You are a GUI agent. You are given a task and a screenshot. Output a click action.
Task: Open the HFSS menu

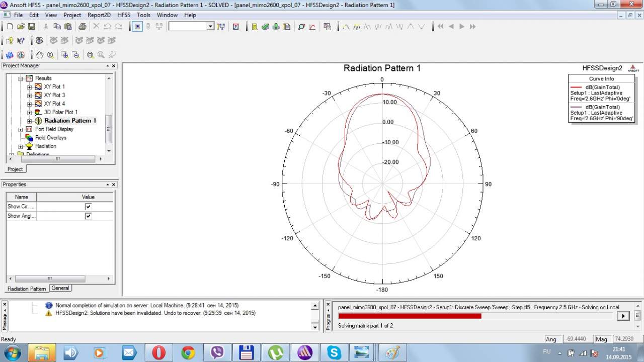[123, 15]
